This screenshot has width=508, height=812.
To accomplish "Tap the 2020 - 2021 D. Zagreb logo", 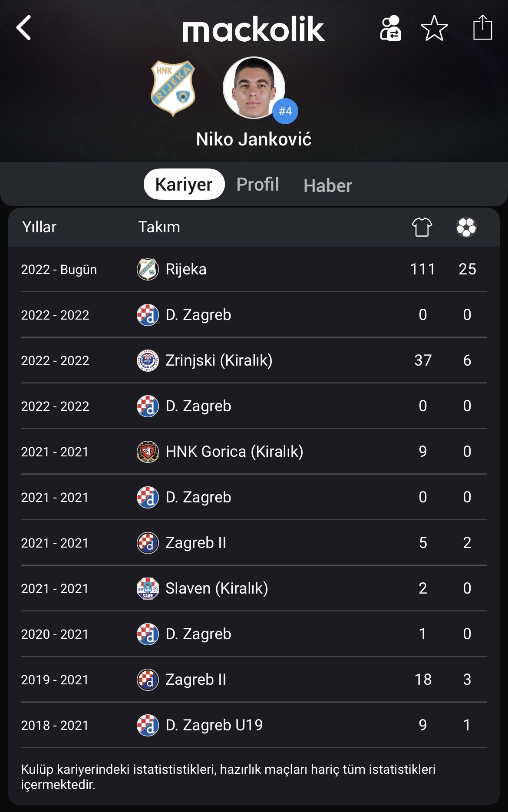I will click(148, 634).
